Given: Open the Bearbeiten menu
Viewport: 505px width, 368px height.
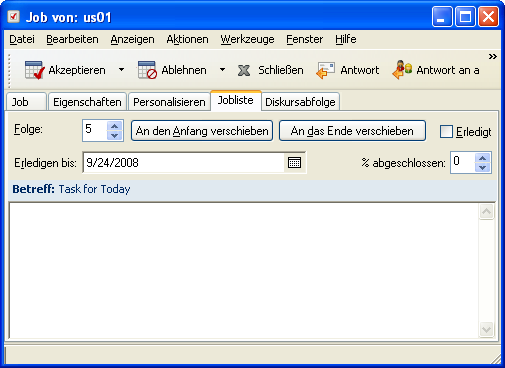Looking at the screenshot, I should tap(72, 39).
